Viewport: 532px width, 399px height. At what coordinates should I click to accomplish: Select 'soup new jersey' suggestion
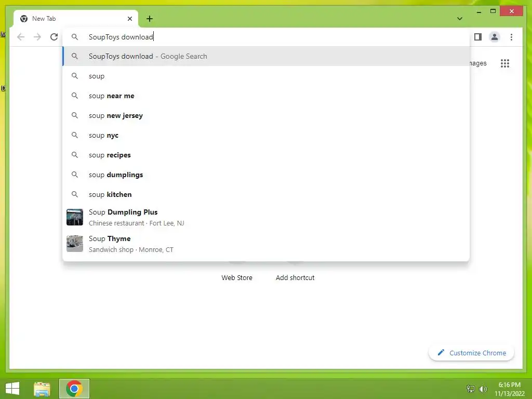click(266, 115)
